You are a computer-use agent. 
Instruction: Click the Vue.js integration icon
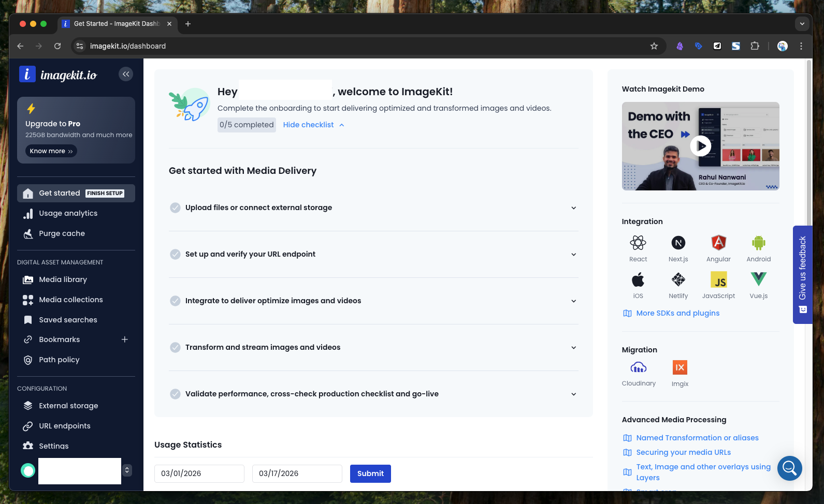[x=758, y=279]
